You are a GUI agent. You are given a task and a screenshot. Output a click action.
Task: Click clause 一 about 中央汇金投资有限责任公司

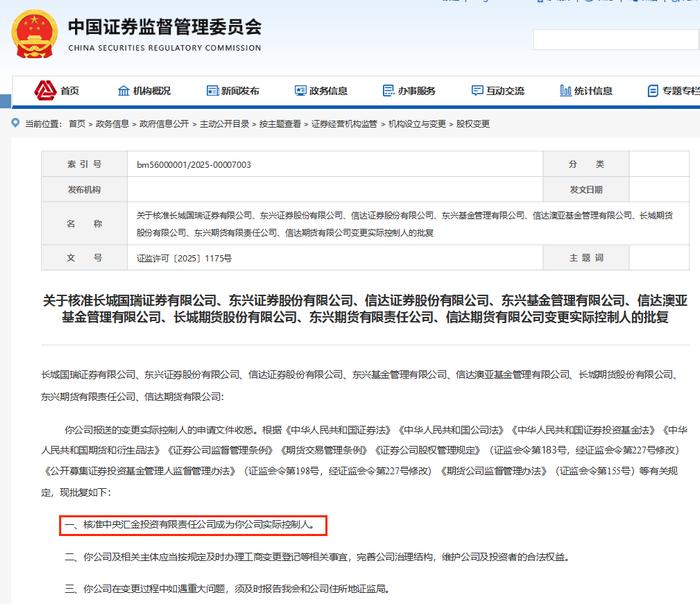[191, 525]
